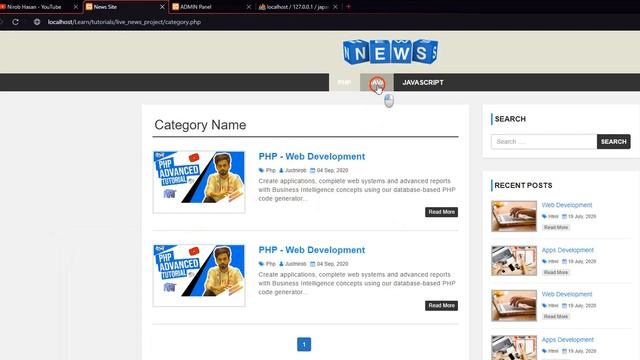Click second recent post desk thumbnail

(514, 260)
